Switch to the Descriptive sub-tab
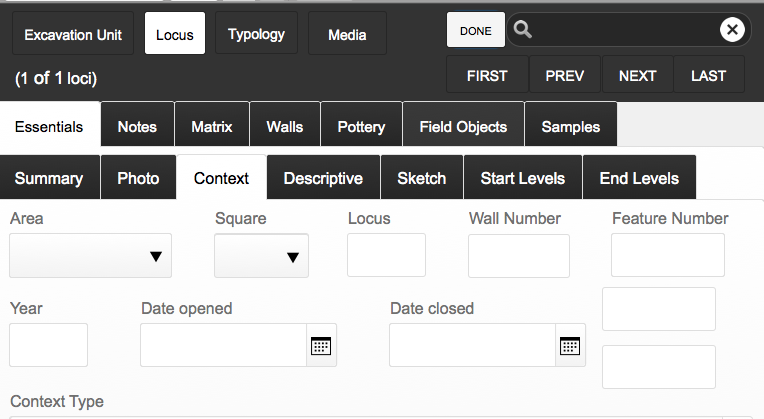Viewport: 764px width, 419px height. pos(324,178)
